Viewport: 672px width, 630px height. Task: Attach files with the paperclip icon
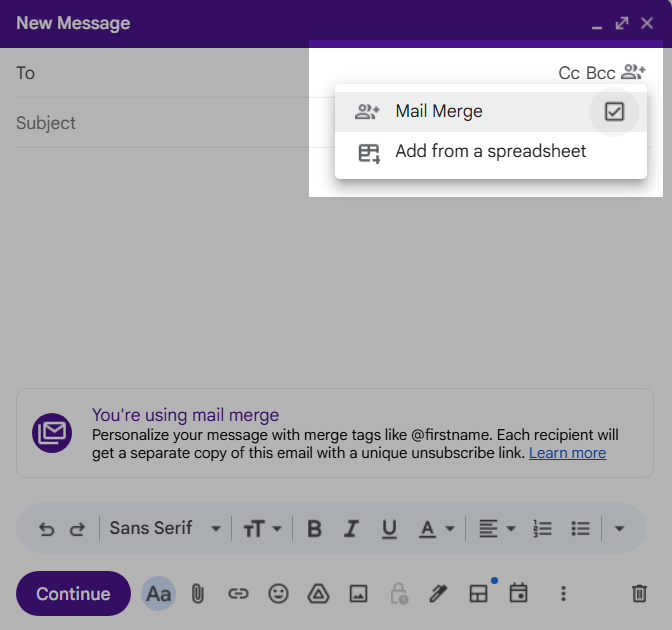(197, 594)
